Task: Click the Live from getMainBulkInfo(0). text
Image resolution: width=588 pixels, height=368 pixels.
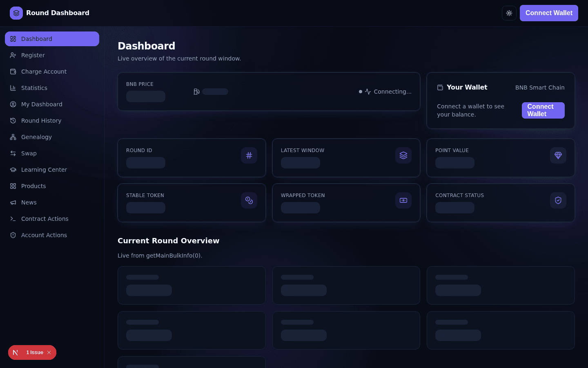Action: tap(160, 256)
